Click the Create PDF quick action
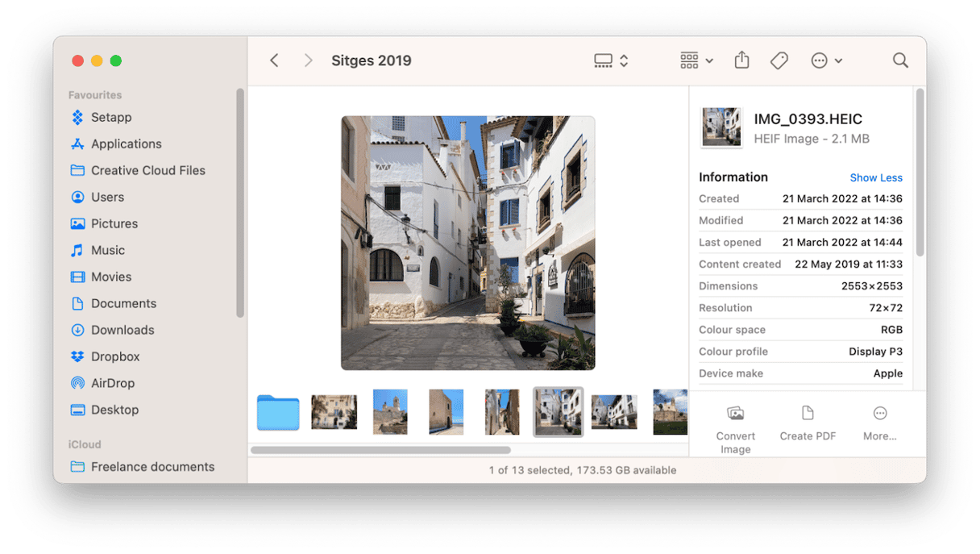The width and height of the screenshot is (980, 554). pos(808,423)
